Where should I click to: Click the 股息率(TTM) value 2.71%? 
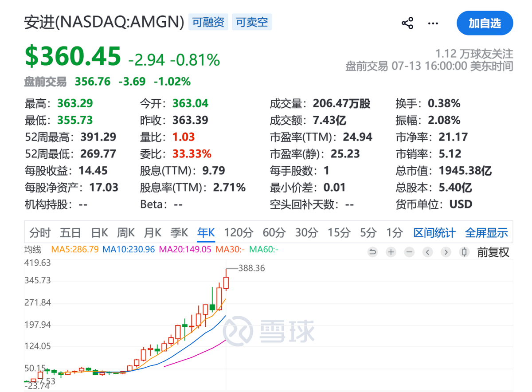click(x=229, y=188)
